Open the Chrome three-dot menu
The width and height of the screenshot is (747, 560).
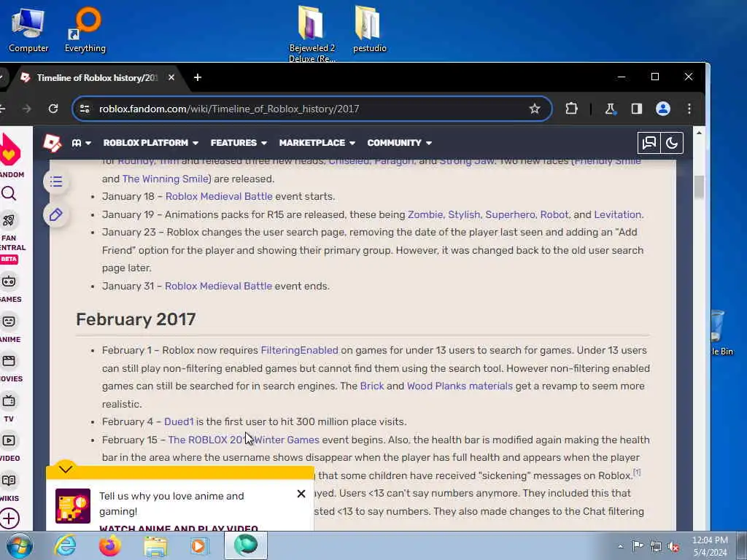689,109
